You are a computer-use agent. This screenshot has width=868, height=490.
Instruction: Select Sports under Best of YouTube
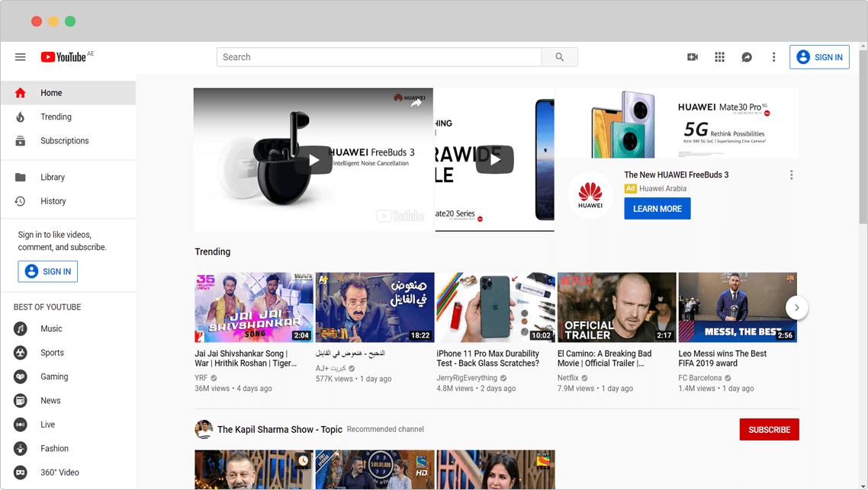[68, 353]
